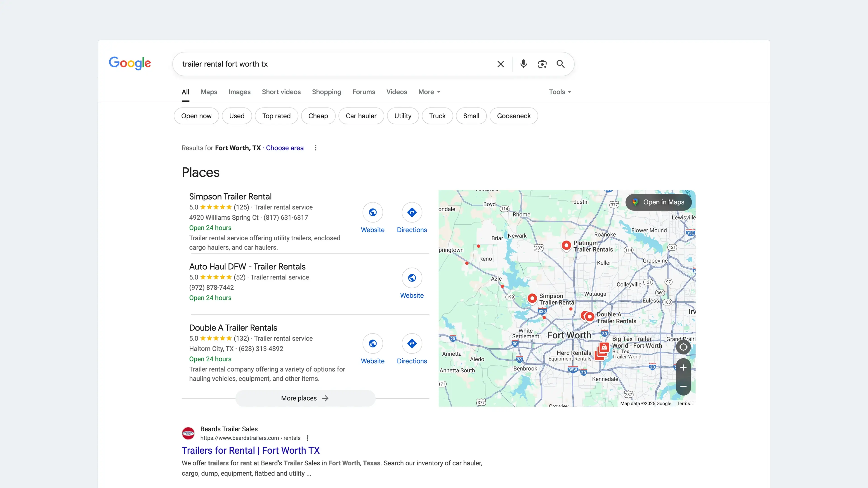Image resolution: width=868 pixels, height=488 pixels.
Task: Click the search magnifier icon
Action: tap(560, 64)
